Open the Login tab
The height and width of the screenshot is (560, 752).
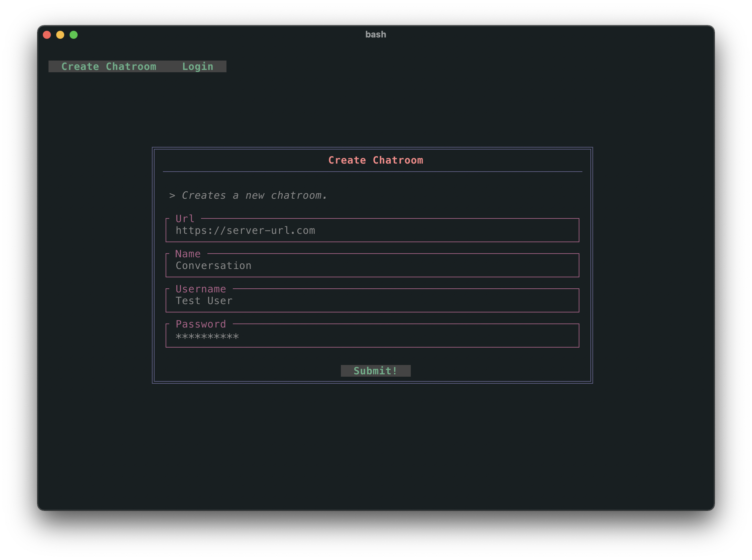pos(198,67)
